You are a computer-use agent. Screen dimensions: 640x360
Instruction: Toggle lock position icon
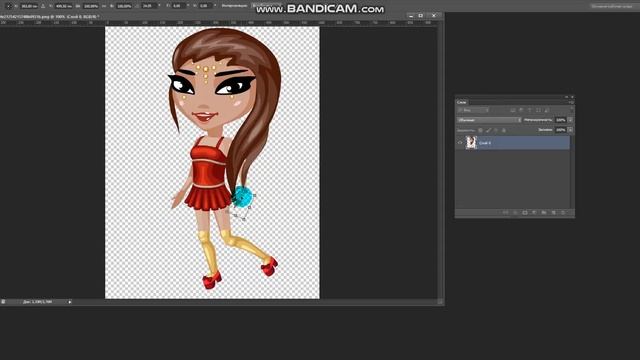point(496,130)
